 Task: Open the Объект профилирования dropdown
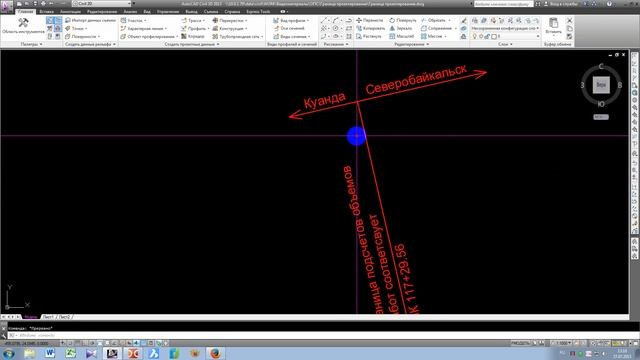pyautogui.click(x=149, y=36)
